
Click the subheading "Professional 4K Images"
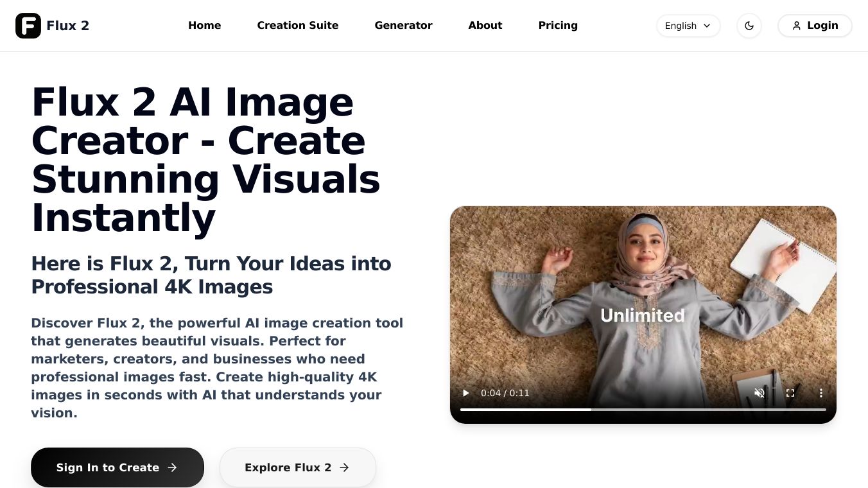point(152,287)
